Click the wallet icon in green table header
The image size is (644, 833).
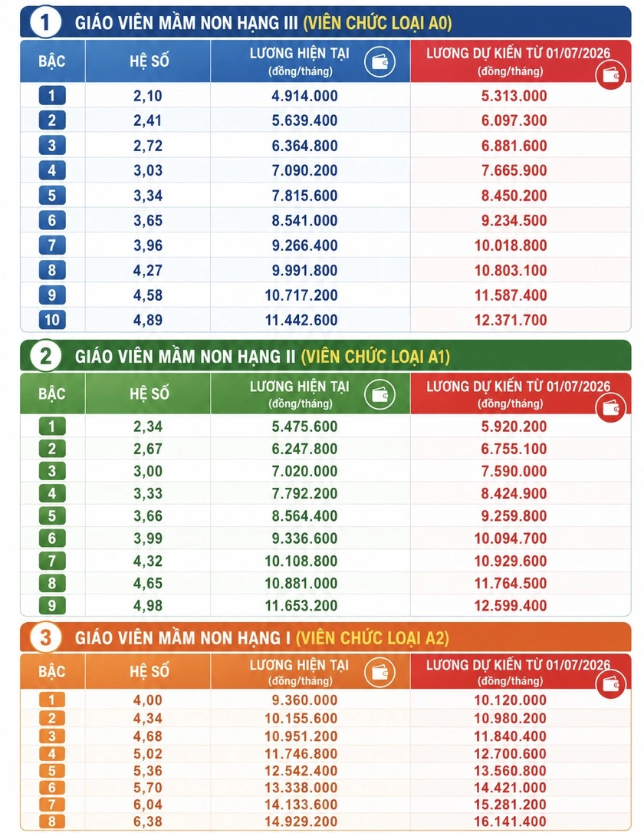(x=379, y=395)
